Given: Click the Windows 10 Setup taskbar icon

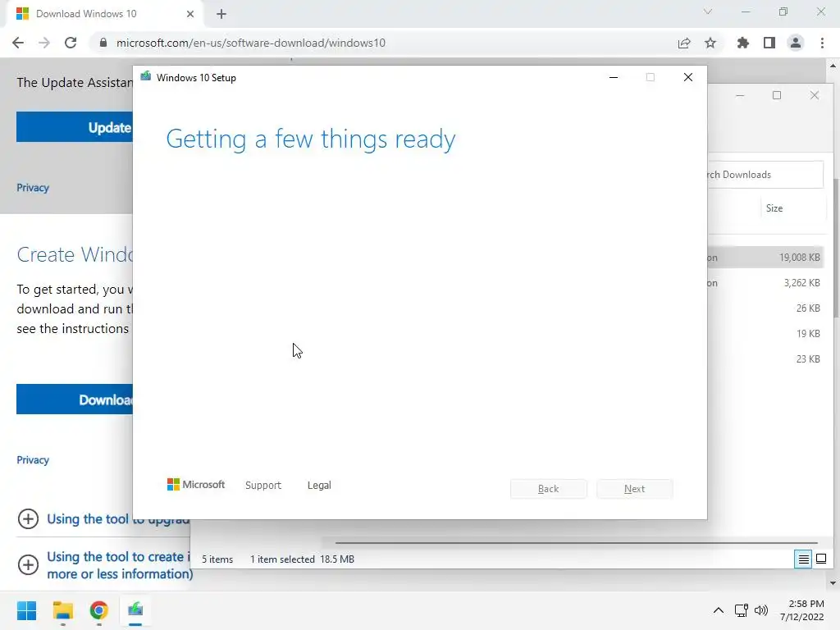Looking at the screenshot, I should click(135, 610).
